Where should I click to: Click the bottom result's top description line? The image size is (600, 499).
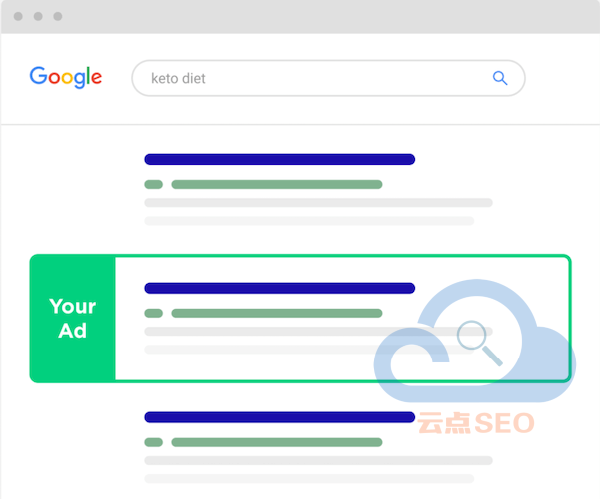(318, 461)
